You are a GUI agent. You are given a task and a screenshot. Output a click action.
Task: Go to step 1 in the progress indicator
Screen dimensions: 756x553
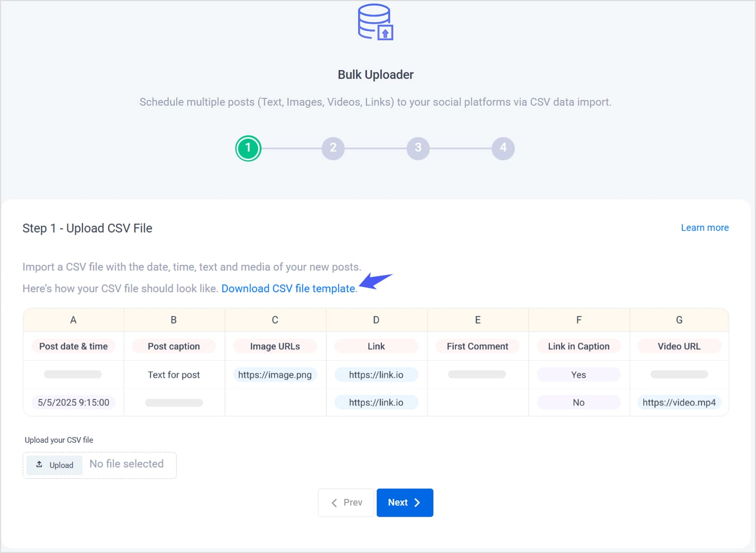coord(248,148)
